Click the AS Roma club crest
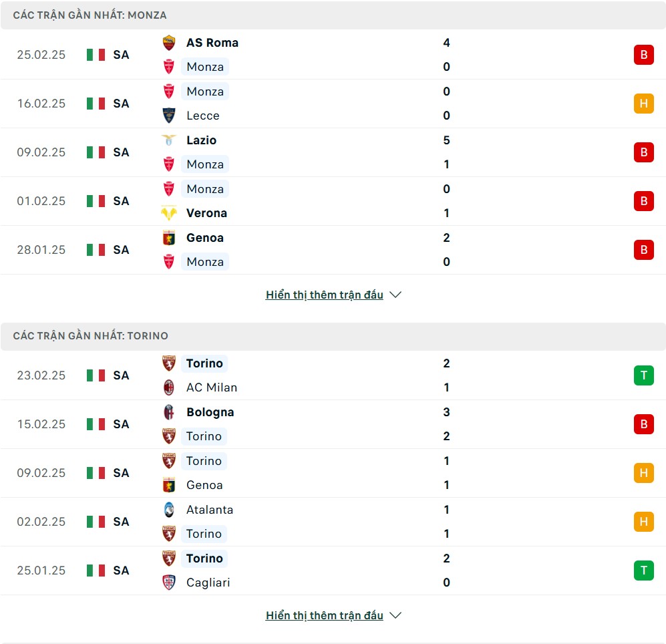 [x=169, y=43]
